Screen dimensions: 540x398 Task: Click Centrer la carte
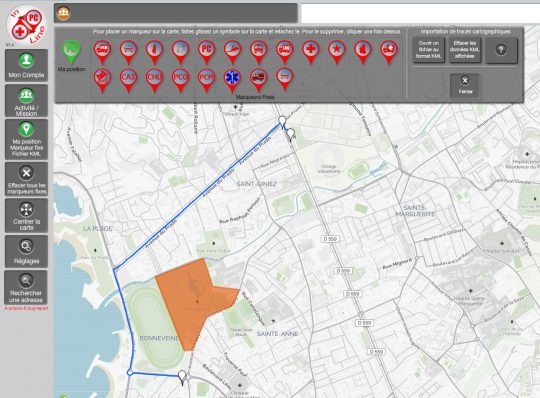[x=26, y=216]
